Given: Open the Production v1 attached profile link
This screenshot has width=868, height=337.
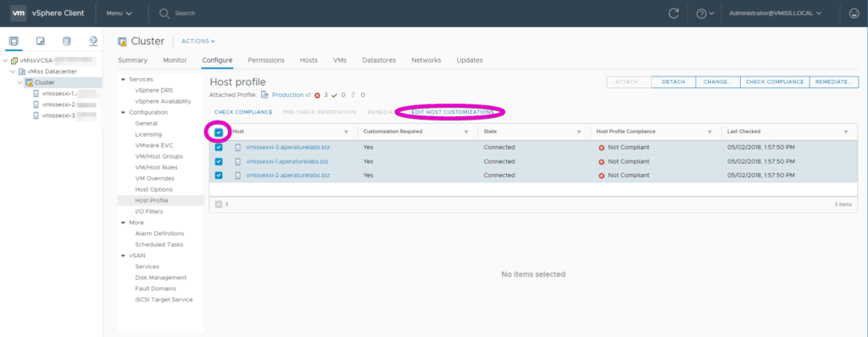Looking at the screenshot, I should pos(292,95).
